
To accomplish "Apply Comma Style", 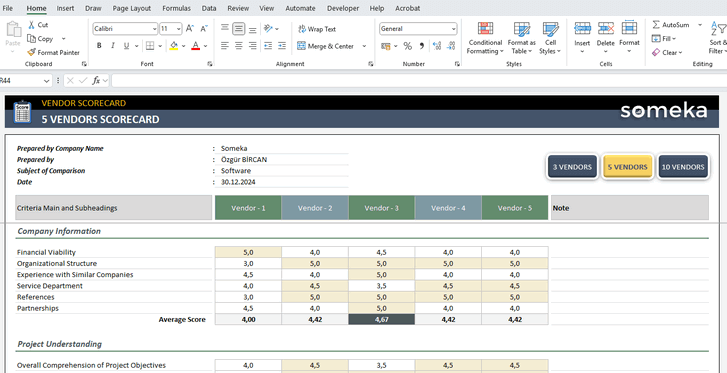I will [x=422, y=46].
